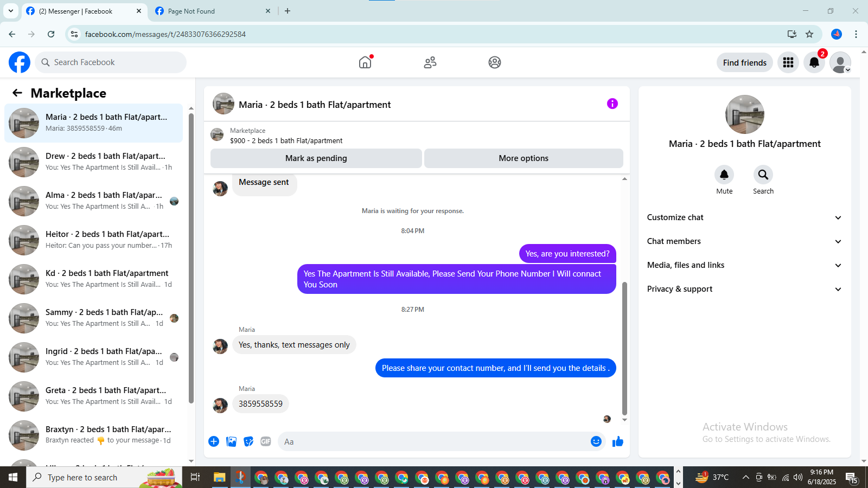Go back from Marketplace using the arrow
Image resolution: width=868 pixels, height=488 pixels.
click(17, 93)
